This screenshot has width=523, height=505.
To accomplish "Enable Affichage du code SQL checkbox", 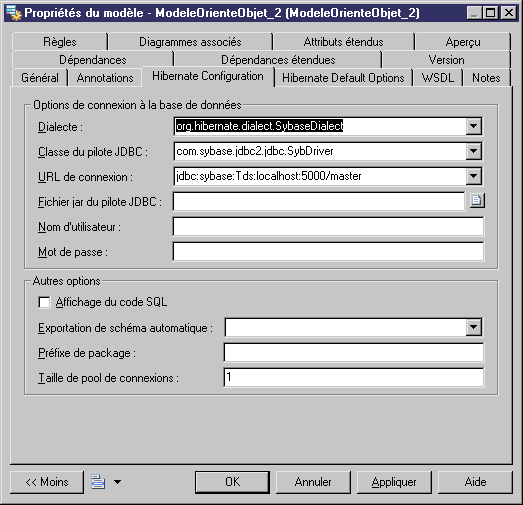I will (x=44, y=303).
